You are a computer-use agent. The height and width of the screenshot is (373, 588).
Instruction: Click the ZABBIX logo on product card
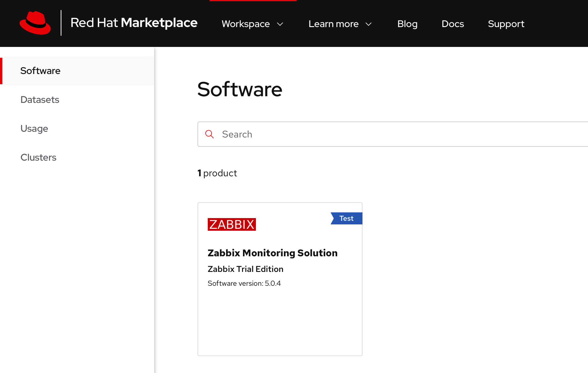232,224
